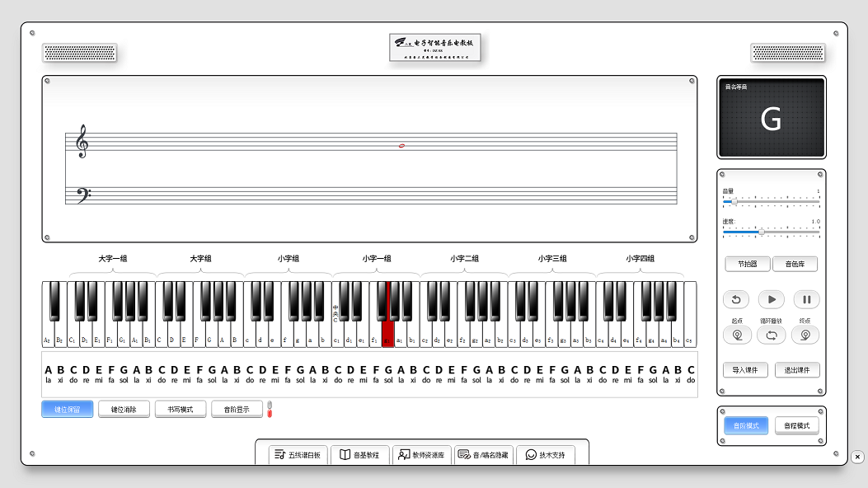Click the red-gray indicator switch beside 音阶显示
This screenshot has height=488, width=868.
pos(270,410)
